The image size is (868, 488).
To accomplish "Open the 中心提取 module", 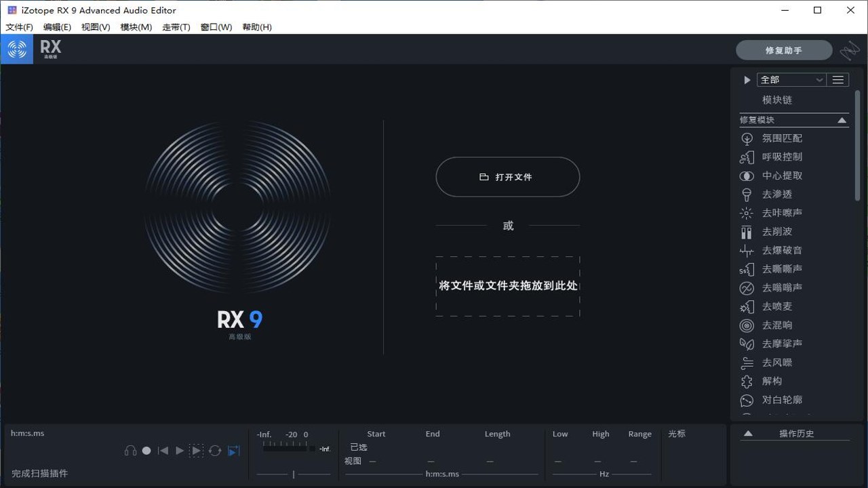I will coord(782,176).
